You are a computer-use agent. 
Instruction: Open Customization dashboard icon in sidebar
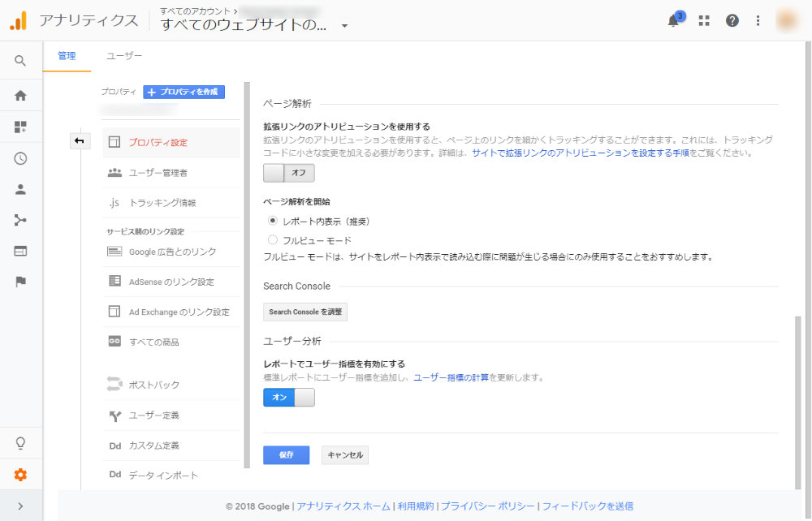[x=20, y=127]
